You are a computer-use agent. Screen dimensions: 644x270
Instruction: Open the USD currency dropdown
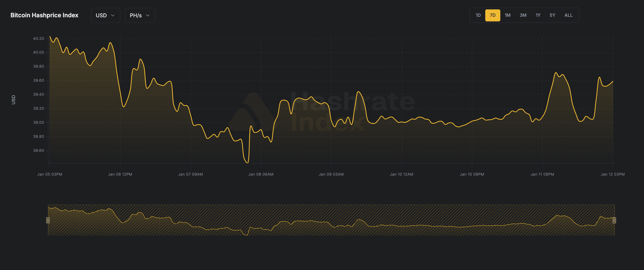tap(105, 15)
